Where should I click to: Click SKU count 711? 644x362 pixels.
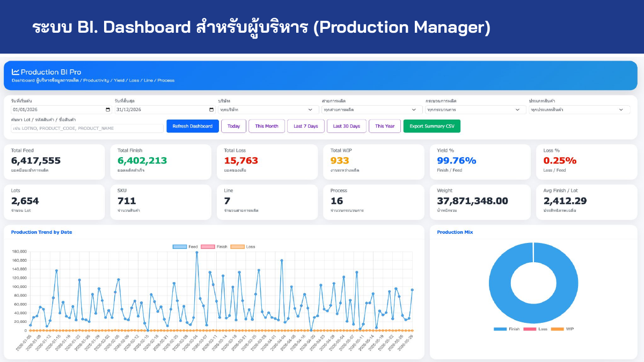[127, 201]
